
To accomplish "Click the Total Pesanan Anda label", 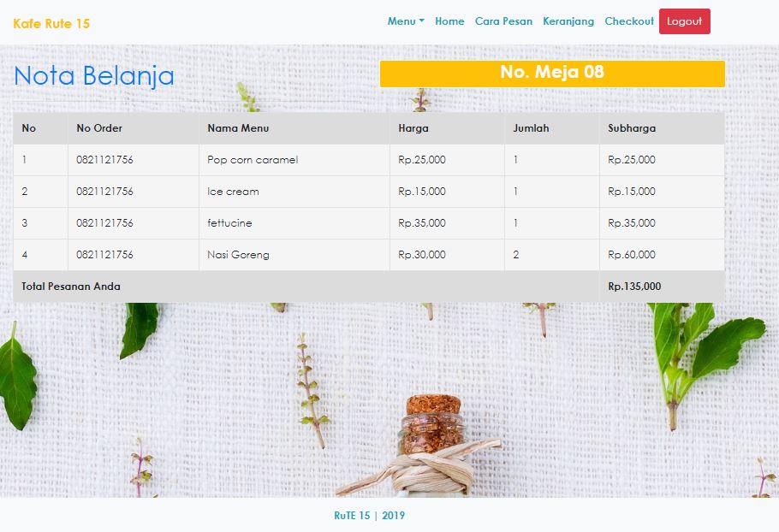I will 71,287.
